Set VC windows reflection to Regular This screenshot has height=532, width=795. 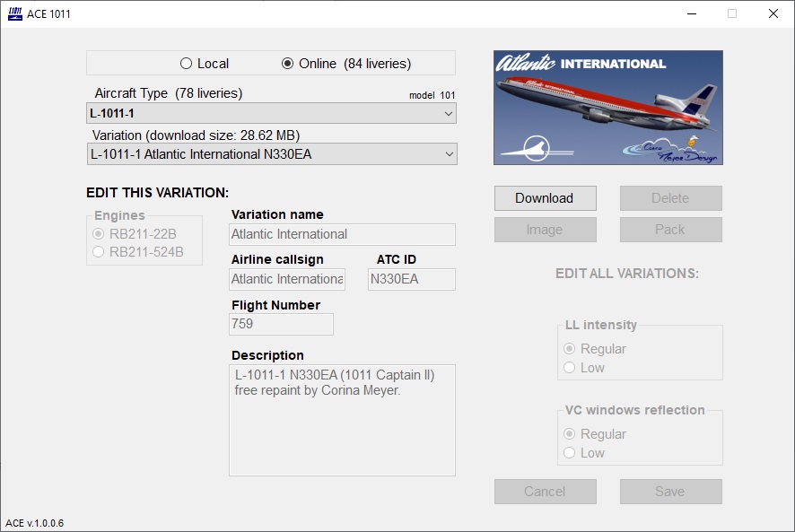click(569, 434)
